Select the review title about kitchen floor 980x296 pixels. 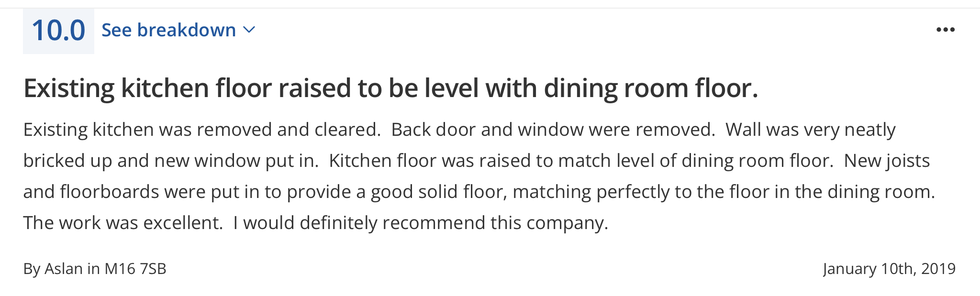tap(391, 88)
